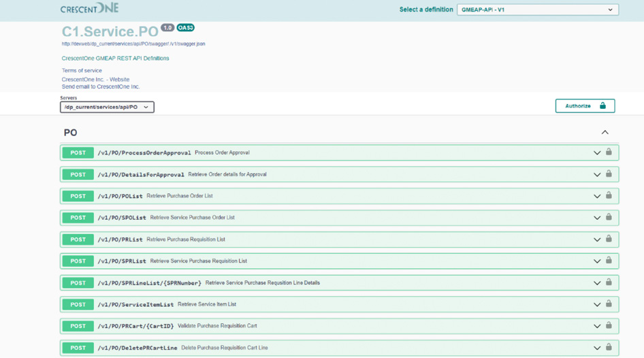This screenshot has height=358, width=644.
Task: Click the 'Retrieve Purchase Order List' description
Action: coord(180,196)
